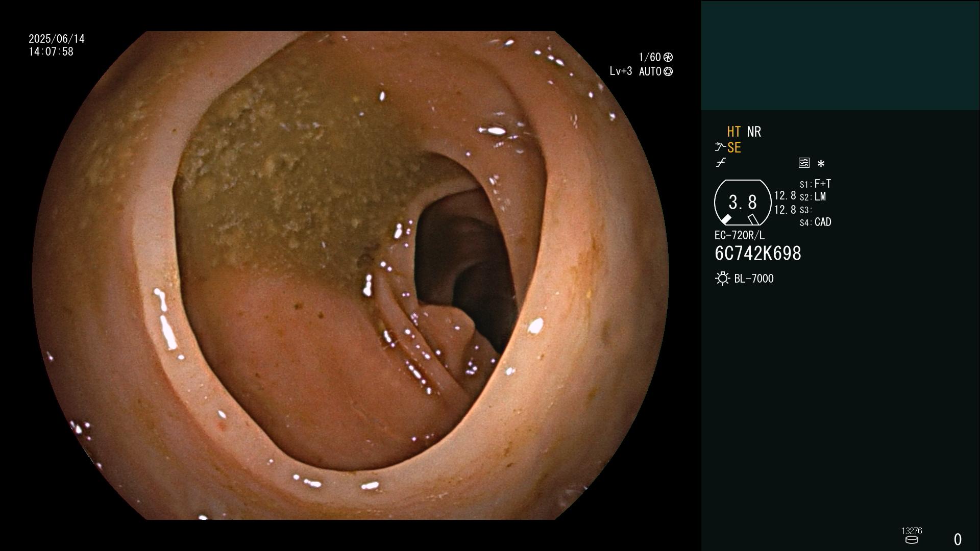Click the scope model EC-720R/L
980x551 pixels.
pos(740,235)
